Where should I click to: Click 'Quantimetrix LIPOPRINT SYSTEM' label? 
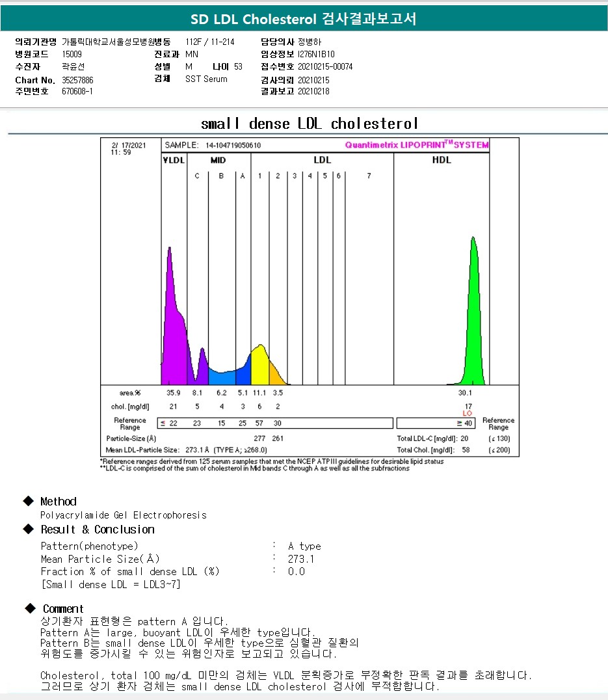click(x=417, y=144)
